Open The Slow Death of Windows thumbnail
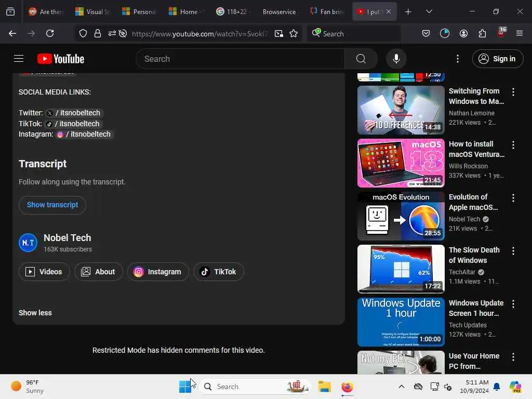The height and width of the screenshot is (399, 532). coord(401,269)
